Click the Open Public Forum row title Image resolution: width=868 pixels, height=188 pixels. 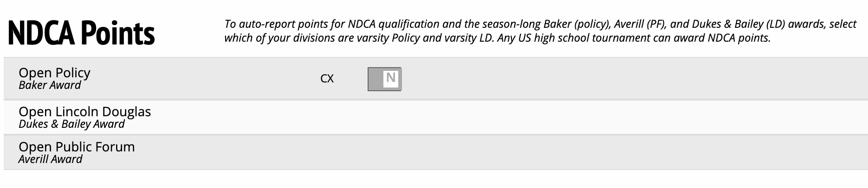pyautogui.click(x=77, y=147)
